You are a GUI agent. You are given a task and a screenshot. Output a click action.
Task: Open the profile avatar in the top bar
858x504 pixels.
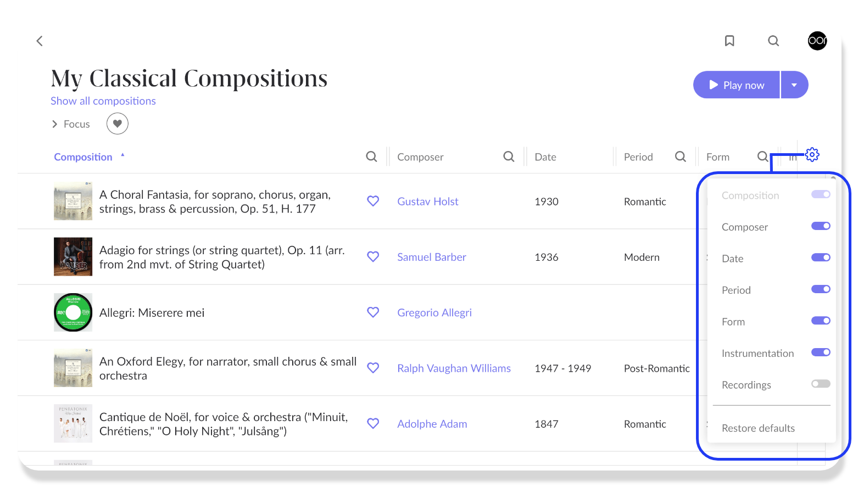817,41
